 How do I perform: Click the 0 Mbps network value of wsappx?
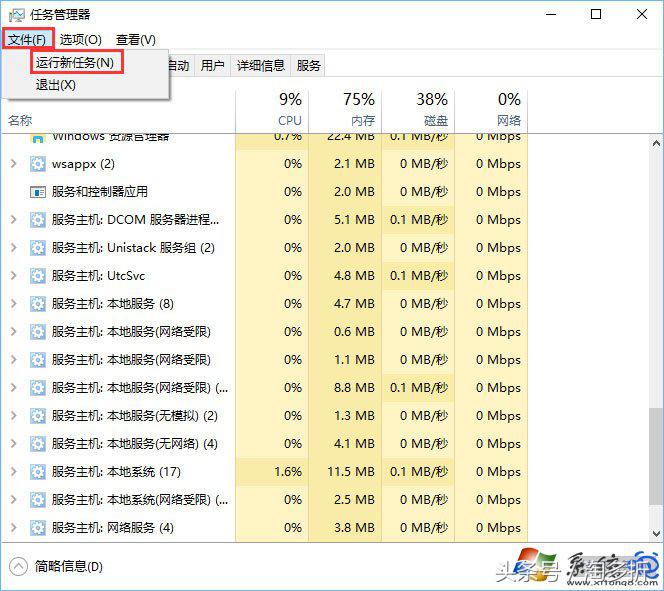(498, 163)
